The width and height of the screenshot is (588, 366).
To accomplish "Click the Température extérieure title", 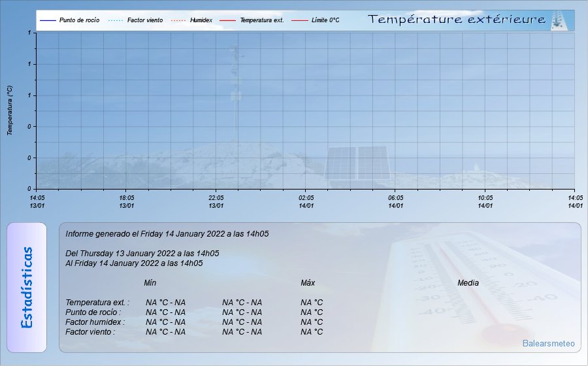I will (x=457, y=20).
